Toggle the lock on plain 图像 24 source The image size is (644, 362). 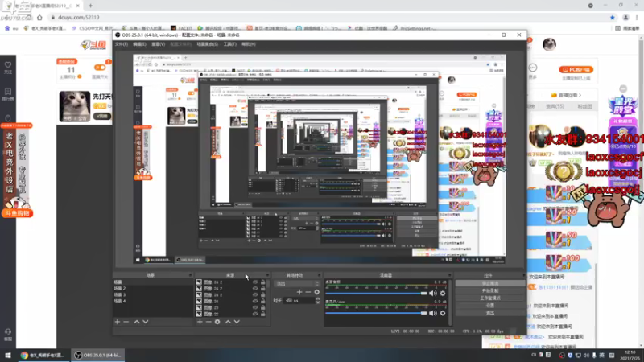tap(263, 301)
